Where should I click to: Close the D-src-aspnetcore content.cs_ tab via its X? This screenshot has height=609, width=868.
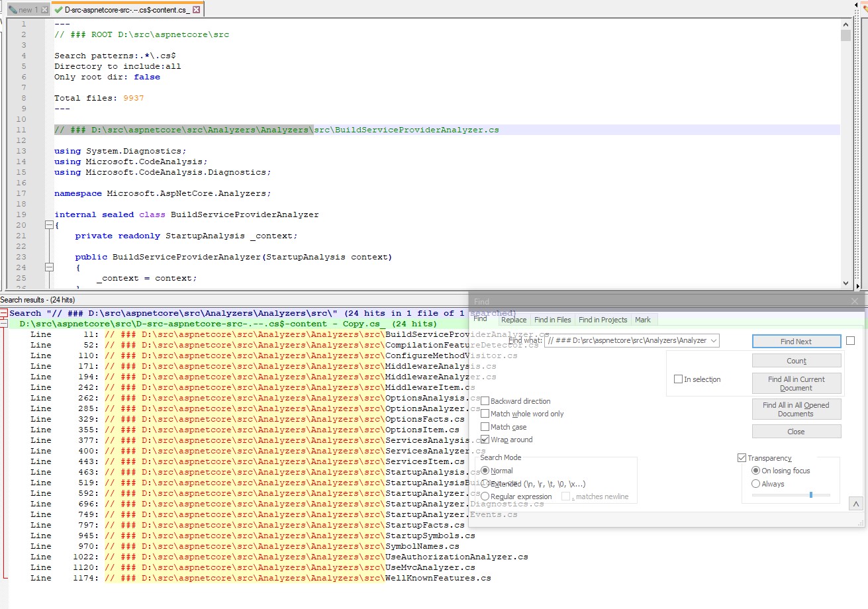197,10
